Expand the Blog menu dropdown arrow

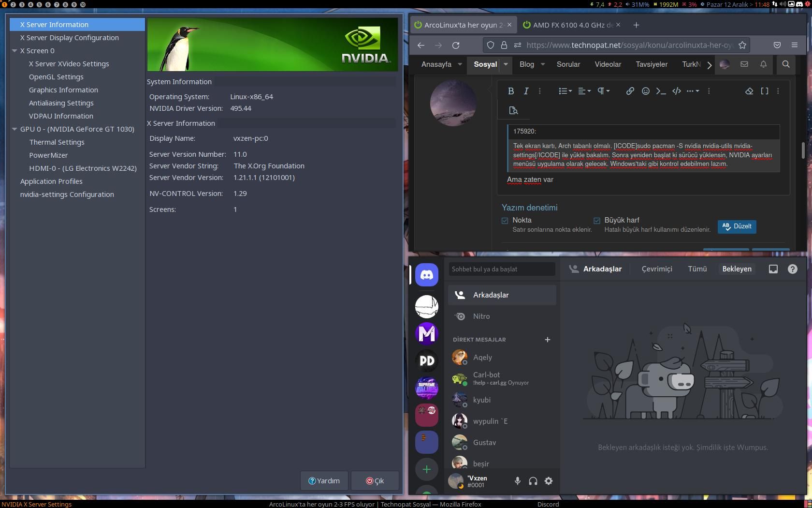543,64
